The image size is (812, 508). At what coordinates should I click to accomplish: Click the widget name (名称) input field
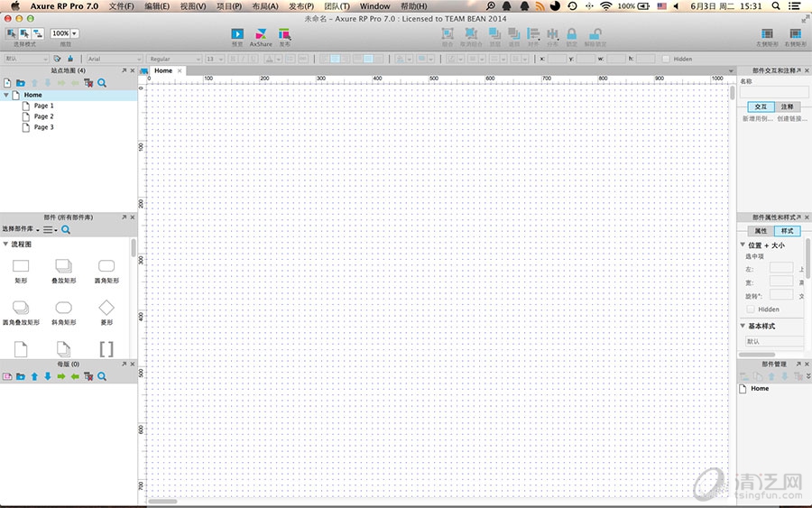point(774,92)
